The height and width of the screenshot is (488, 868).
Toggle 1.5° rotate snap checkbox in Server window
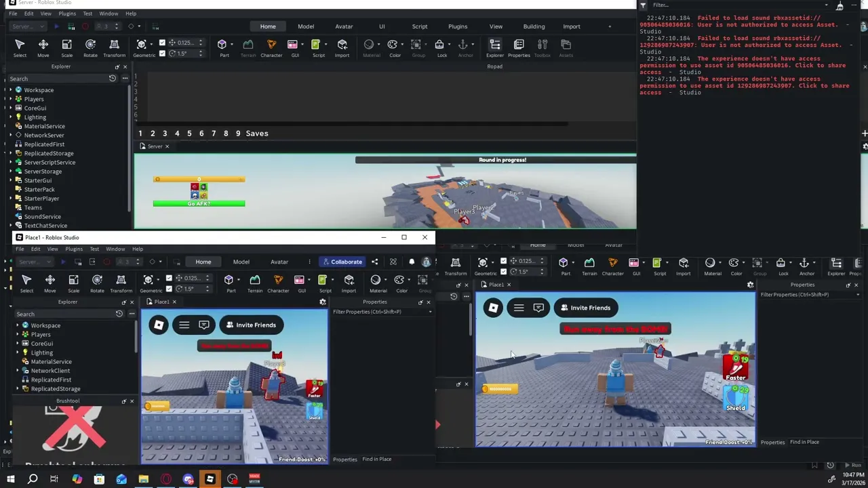(x=162, y=53)
